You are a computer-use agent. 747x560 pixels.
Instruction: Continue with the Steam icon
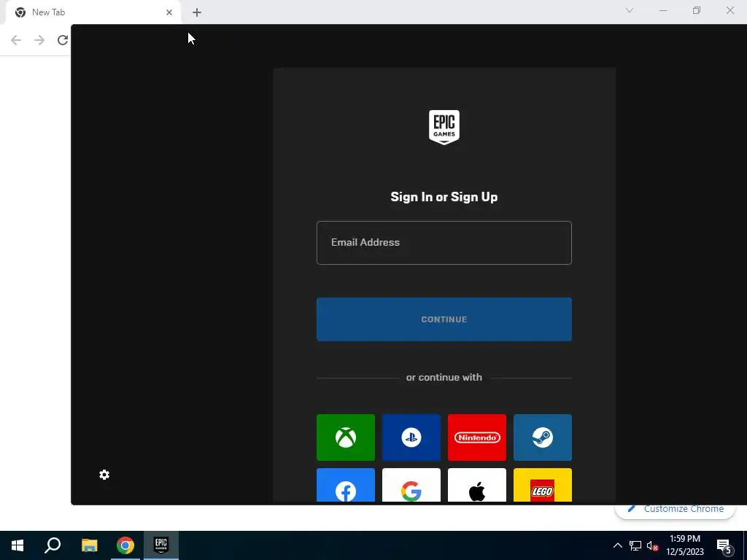point(543,437)
